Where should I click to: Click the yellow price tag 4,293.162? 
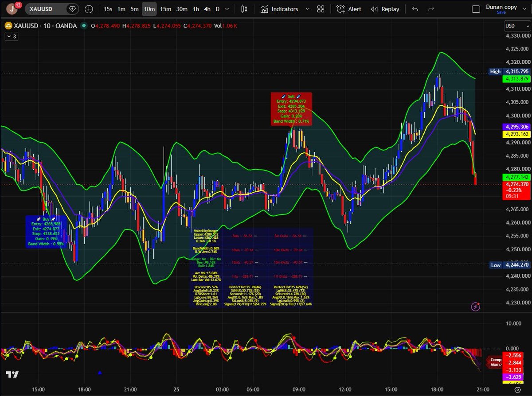(x=516, y=133)
